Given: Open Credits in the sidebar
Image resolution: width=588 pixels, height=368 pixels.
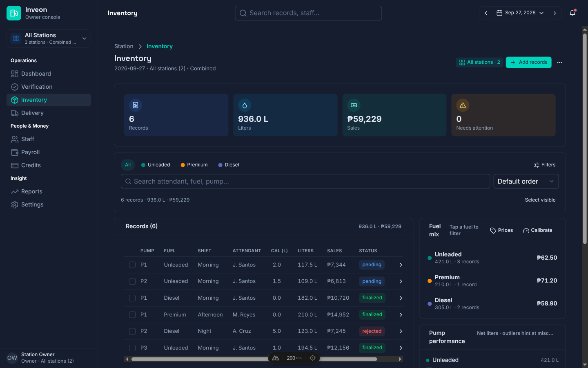Looking at the screenshot, I should 49,165.
